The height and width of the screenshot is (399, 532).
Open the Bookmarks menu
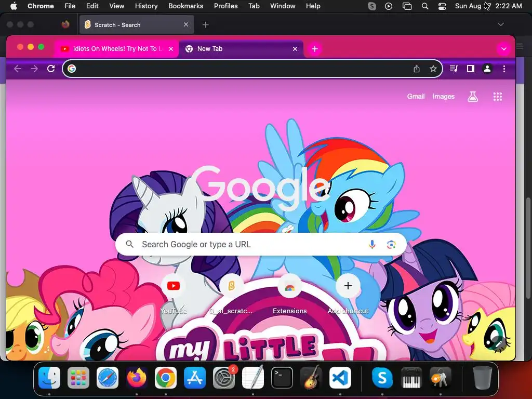click(185, 6)
